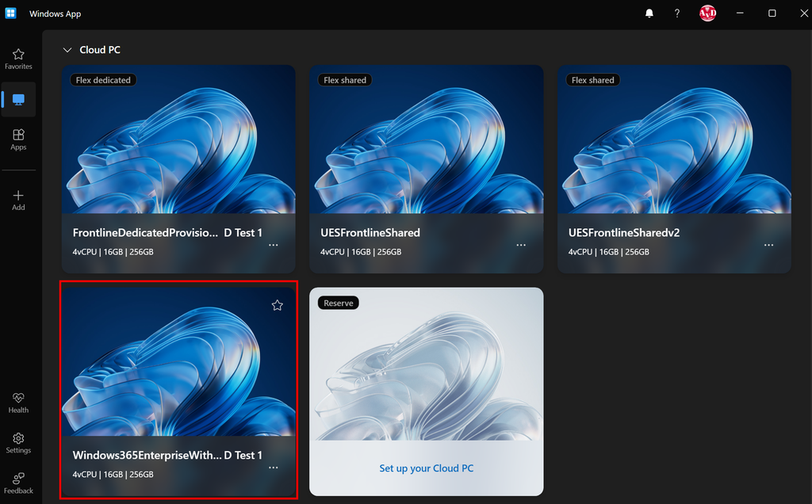This screenshot has width=812, height=504.
Task: Open the Windows365EnterpriseWith Cloud PC thumbnail
Action: point(178,361)
